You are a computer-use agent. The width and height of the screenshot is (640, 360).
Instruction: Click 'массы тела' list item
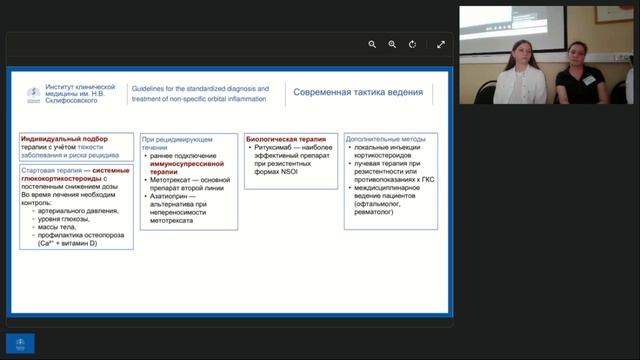(x=57, y=227)
